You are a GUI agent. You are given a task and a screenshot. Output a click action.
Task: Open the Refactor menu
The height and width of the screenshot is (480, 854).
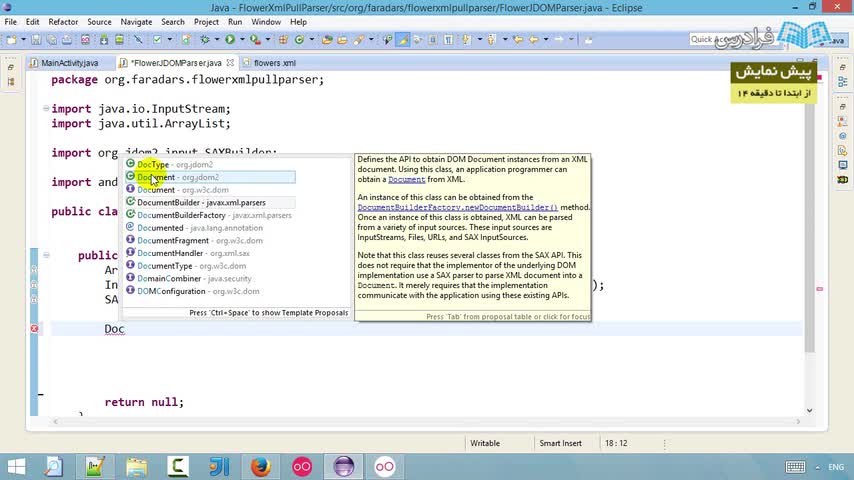(63, 22)
